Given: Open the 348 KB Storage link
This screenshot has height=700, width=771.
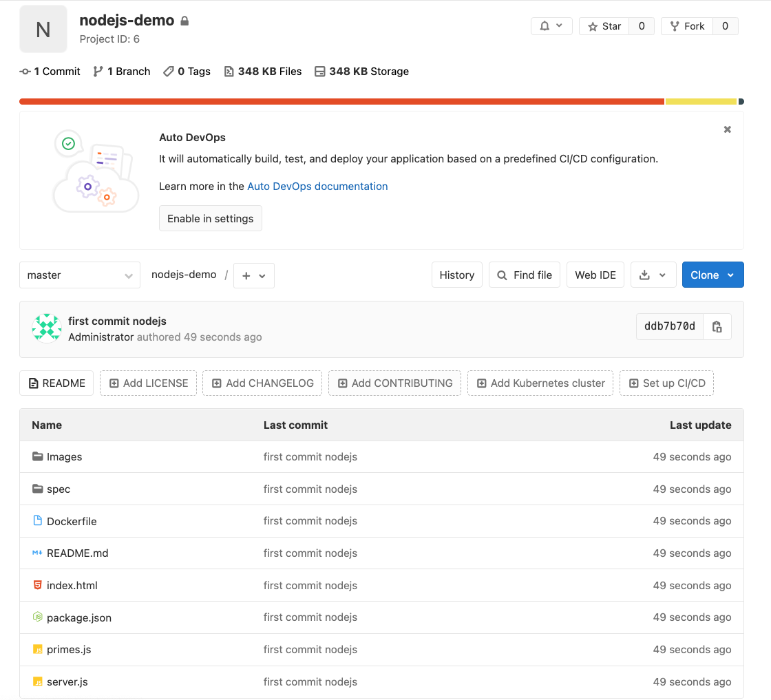Looking at the screenshot, I should pyautogui.click(x=362, y=72).
